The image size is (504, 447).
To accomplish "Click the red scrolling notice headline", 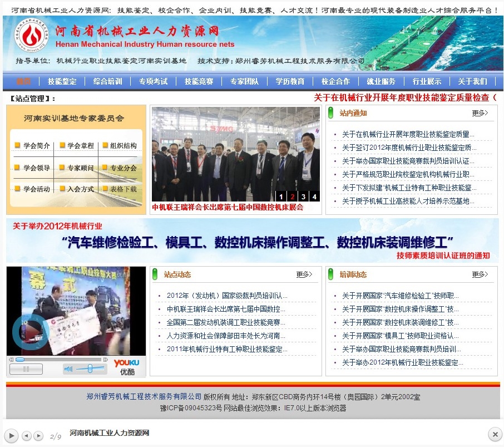I will (405, 97).
